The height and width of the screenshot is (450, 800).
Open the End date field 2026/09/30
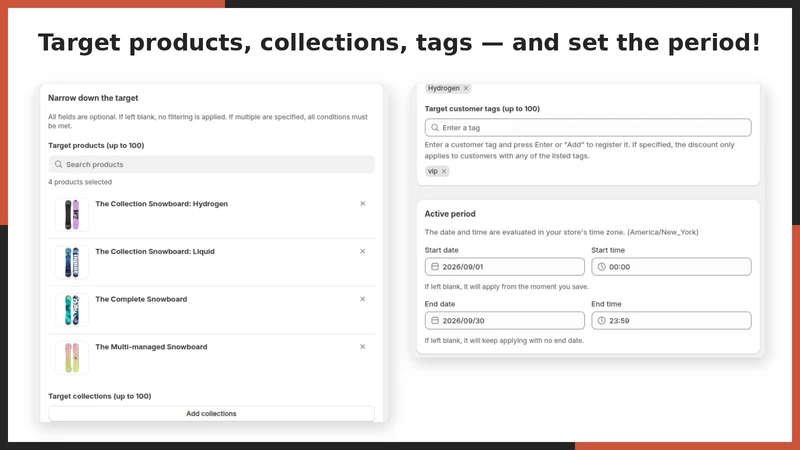click(x=505, y=320)
